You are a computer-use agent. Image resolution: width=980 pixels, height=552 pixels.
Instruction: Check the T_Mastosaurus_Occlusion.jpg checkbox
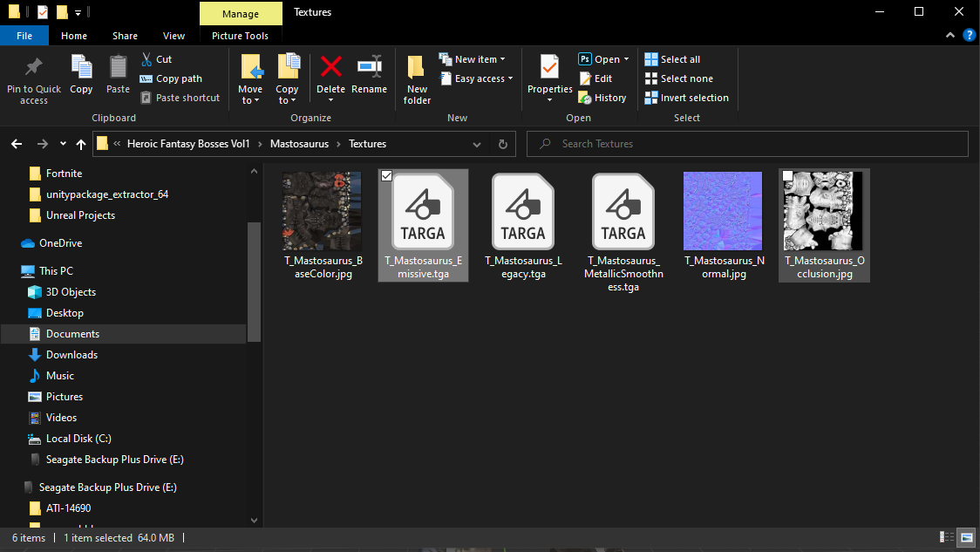click(x=787, y=175)
